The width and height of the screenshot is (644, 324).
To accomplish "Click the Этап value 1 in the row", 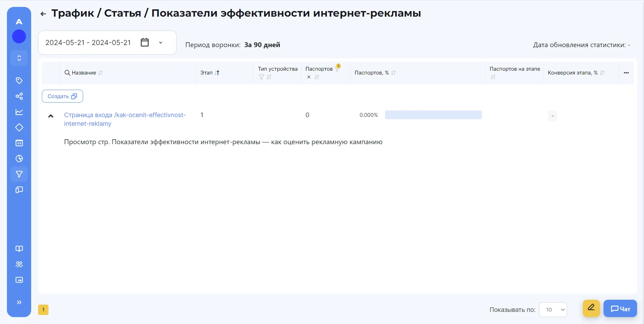I will pyautogui.click(x=202, y=115).
